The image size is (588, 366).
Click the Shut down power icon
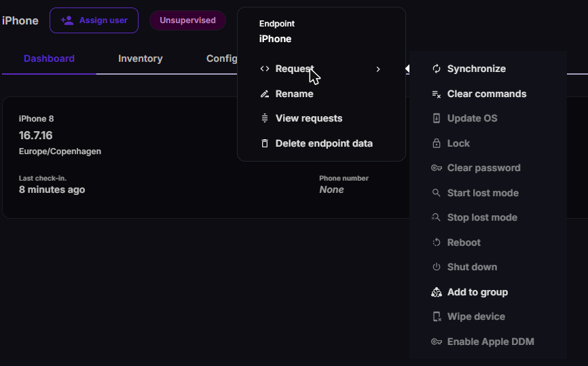coord(436,267)
